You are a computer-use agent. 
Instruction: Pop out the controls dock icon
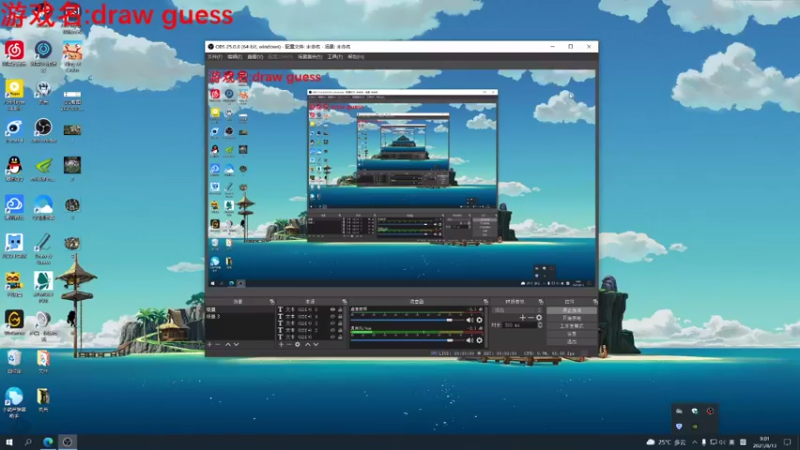tap(595, 302)
